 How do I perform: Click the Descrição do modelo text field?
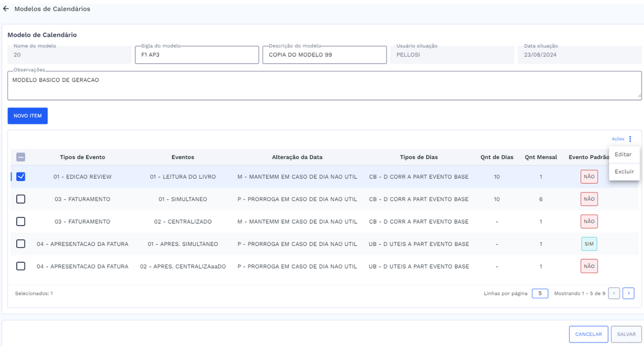point(324,55)
